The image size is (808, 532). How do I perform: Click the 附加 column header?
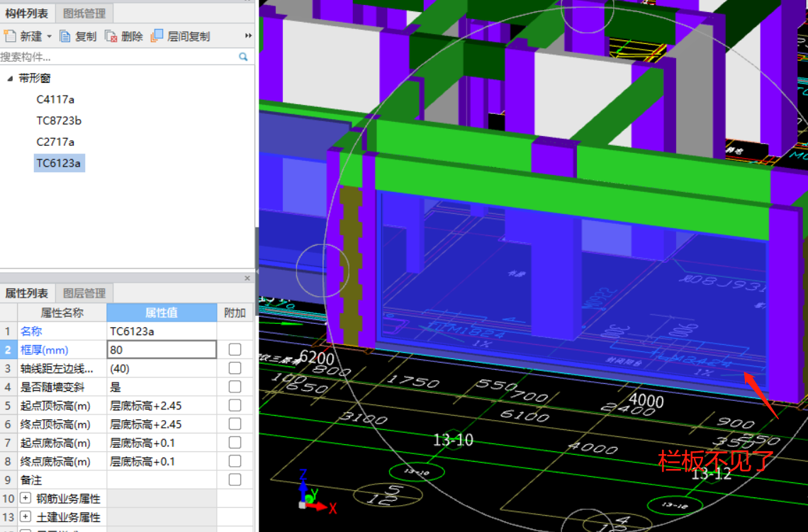coord(235,312)
